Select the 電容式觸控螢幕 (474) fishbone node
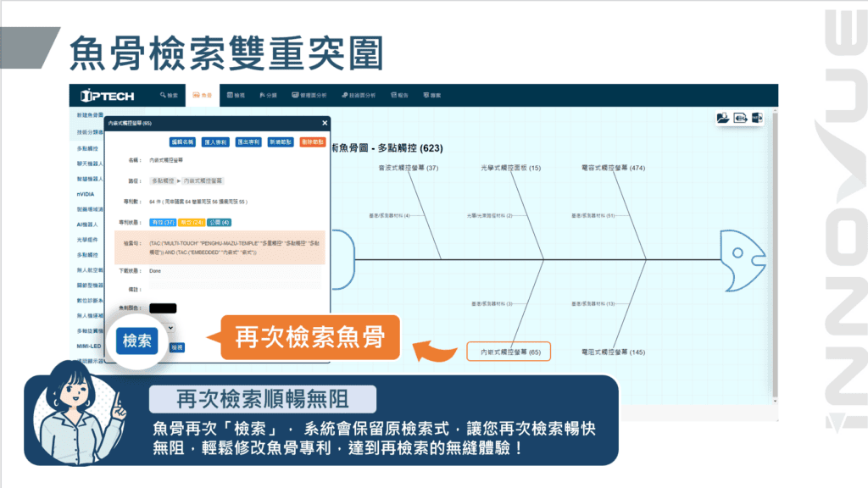 click(x=614, y=168)
